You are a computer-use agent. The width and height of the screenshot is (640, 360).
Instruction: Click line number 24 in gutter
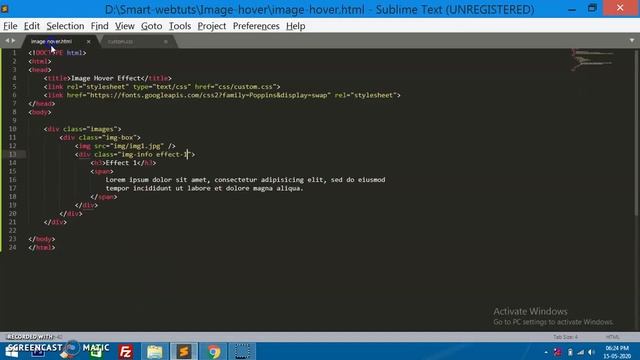click(12, 247)
